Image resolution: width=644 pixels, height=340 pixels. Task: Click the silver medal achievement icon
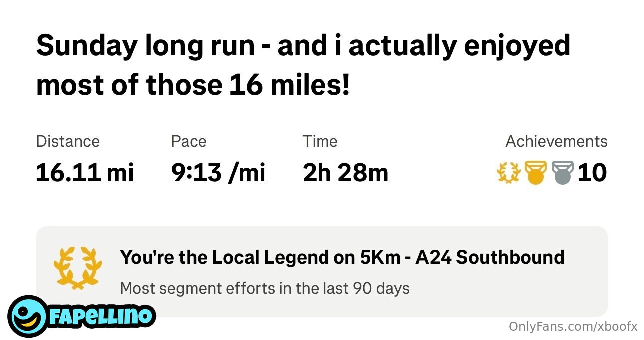click(563, 173)
